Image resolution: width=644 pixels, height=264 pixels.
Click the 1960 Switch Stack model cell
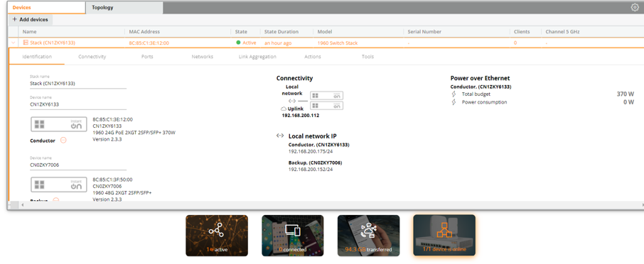pos(338,43)
